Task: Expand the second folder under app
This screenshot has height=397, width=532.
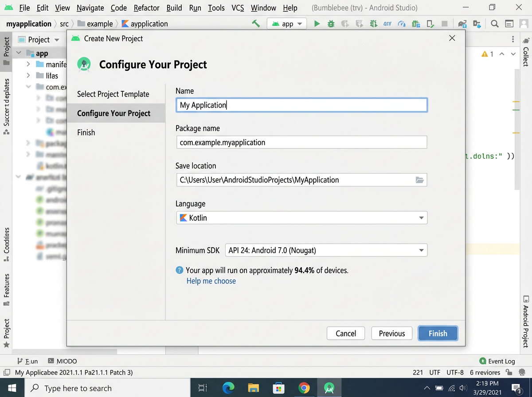Action: 28,76
